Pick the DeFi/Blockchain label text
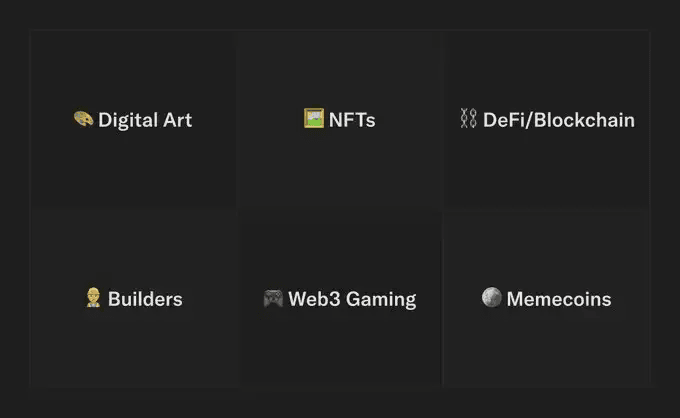680x418 pixels. pos(559,120)
